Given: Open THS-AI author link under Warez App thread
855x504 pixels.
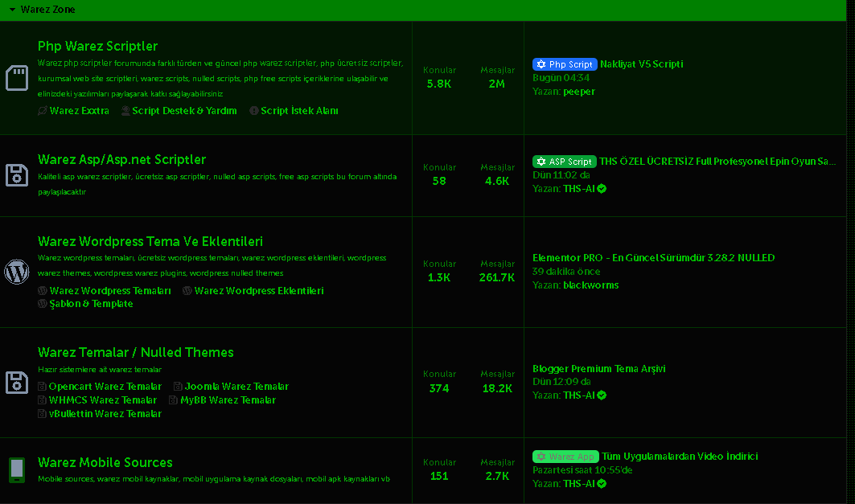Looking at the screenshot, I should point(579,483).
